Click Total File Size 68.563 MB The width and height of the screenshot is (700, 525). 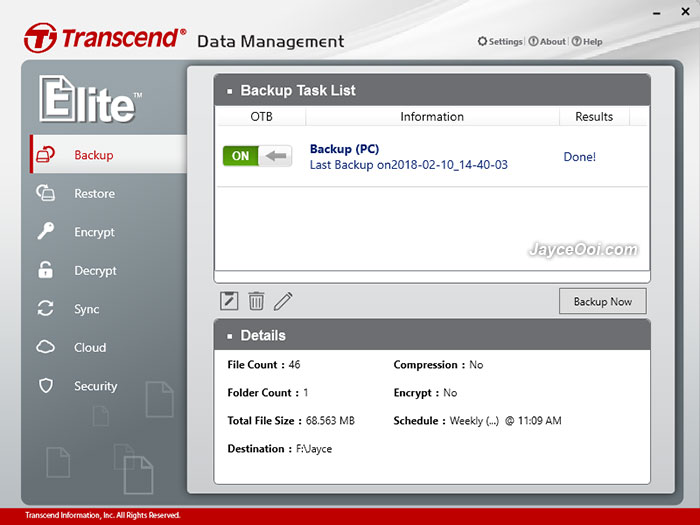click(x=330, y=421)
